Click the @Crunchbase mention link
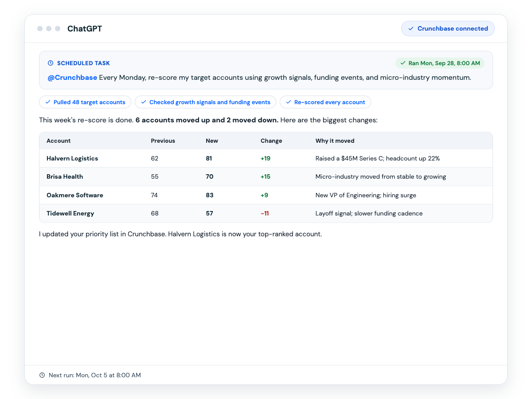 point(72,78)
